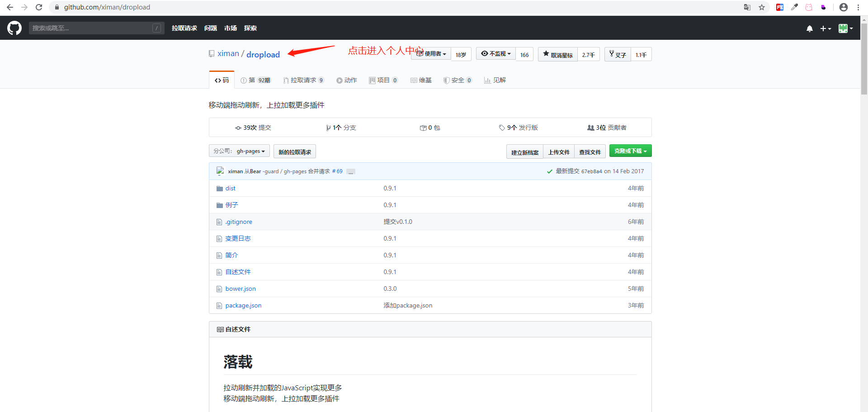Image resolution: width=868 pixels, height=412 pixels.
Task: Click the Wiki book icon tab
Action: [x=414, y=80]
